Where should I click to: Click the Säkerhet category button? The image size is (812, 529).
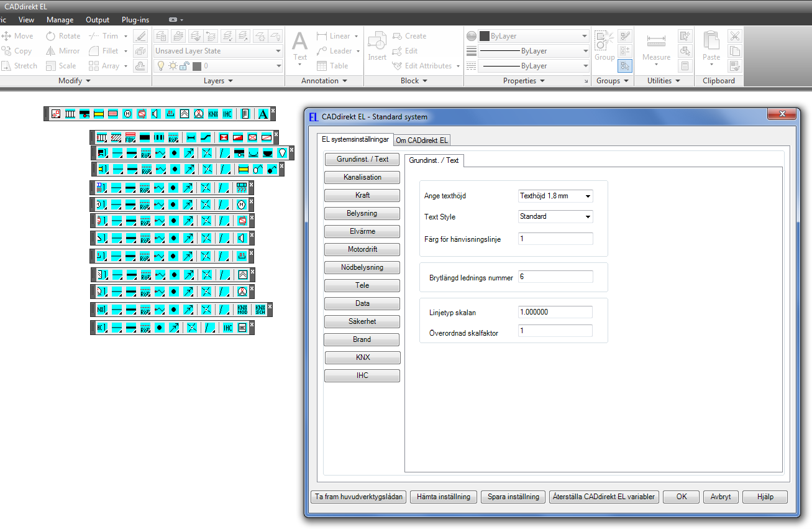tap(362, 321)
